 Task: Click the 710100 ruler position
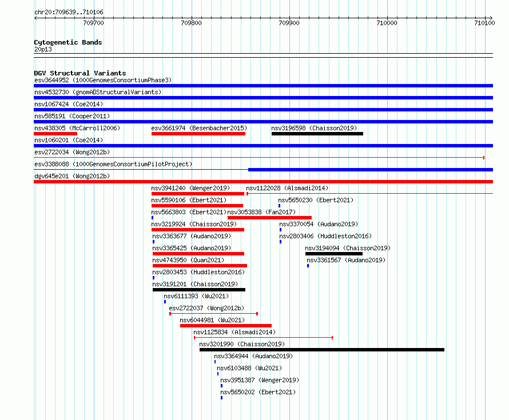click(x=484, y=23)
